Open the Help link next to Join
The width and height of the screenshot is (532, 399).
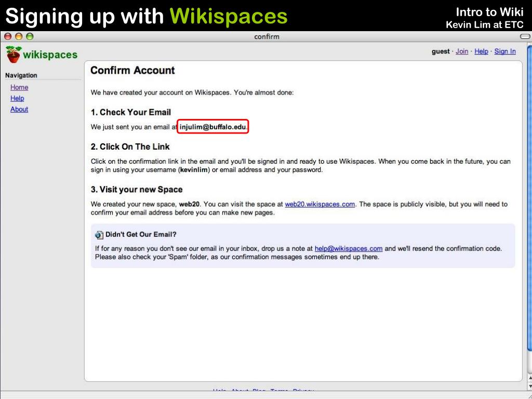click(481, 51)
